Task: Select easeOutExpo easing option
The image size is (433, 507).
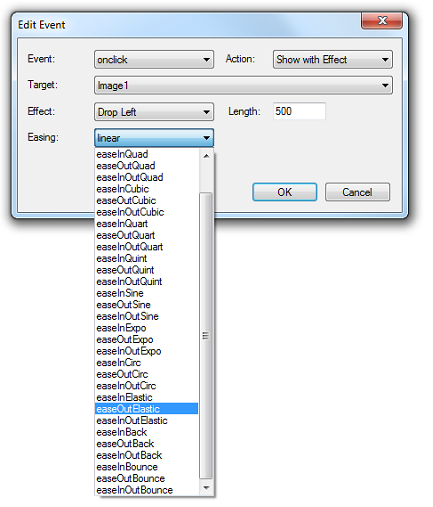Action: coord(146,339)
